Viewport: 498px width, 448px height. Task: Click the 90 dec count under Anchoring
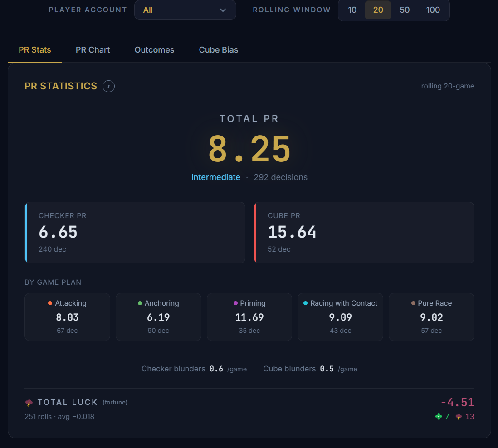tap(158, 331)
